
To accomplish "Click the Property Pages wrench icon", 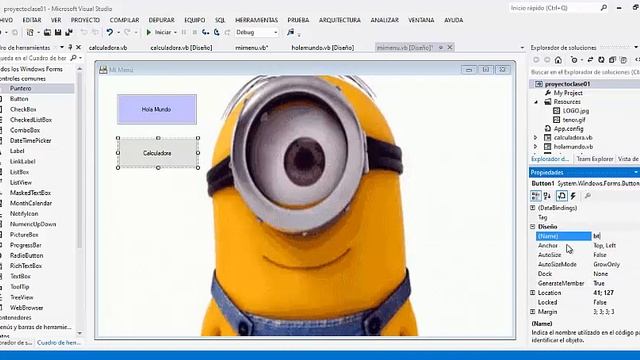I will [x=588, y=196].
